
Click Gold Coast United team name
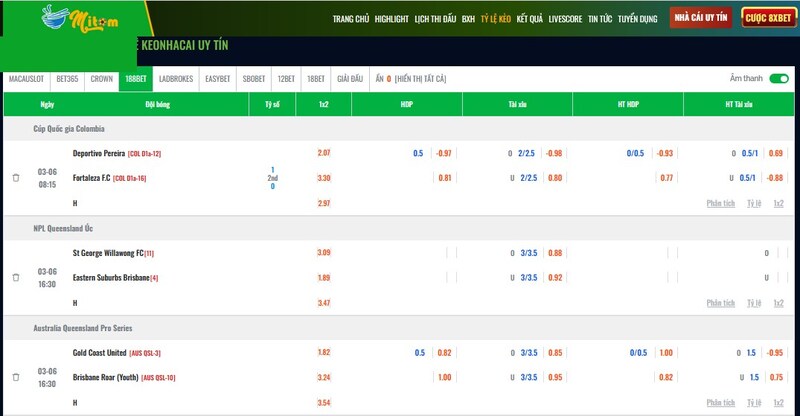pyautogui.click(x=99, y=353)
